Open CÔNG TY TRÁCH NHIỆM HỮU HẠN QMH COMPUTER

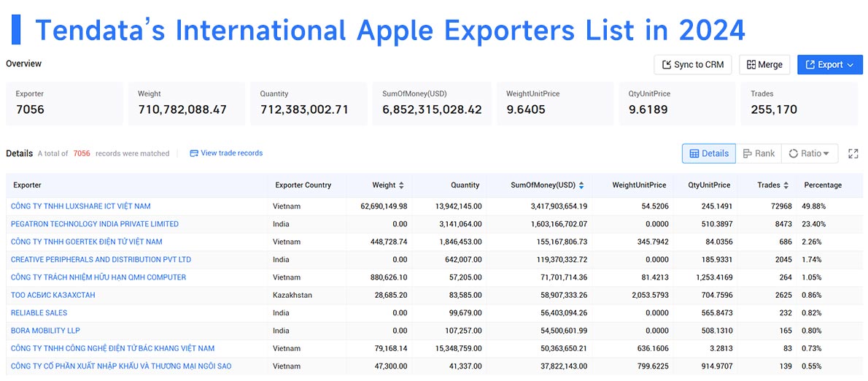point(98,277)
